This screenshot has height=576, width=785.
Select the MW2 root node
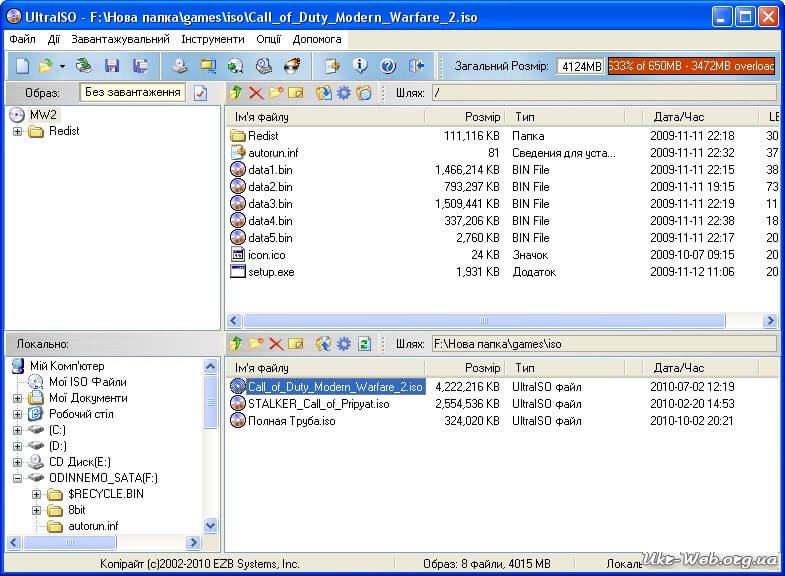click(x=43, y=115)
